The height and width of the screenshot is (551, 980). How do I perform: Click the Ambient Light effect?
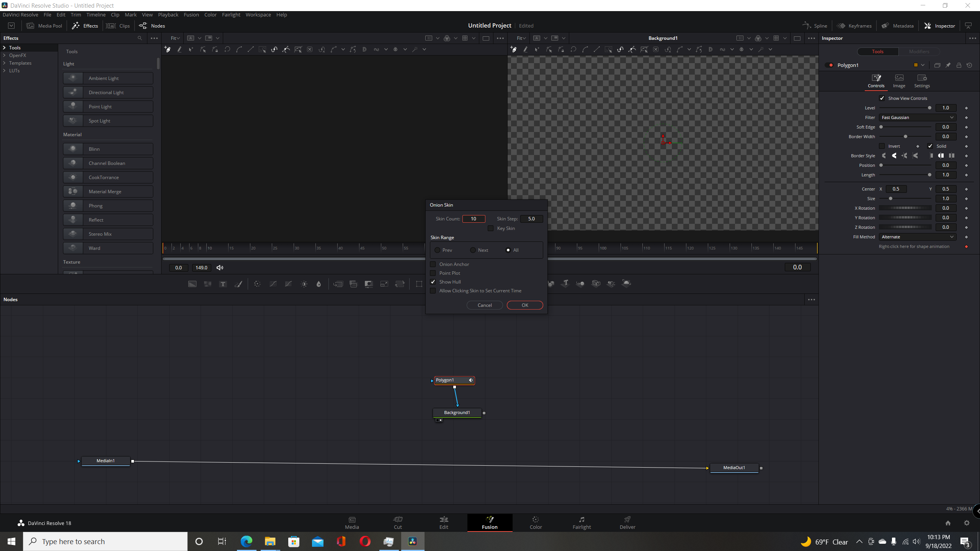coord(108,78)
